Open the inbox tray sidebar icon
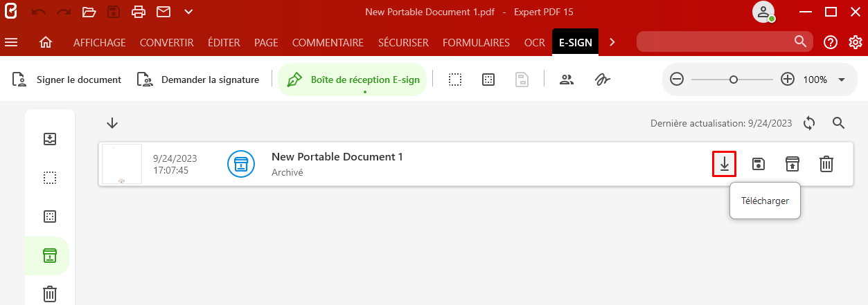Screen dimensions: 868x305 click(x=50, y=139)
